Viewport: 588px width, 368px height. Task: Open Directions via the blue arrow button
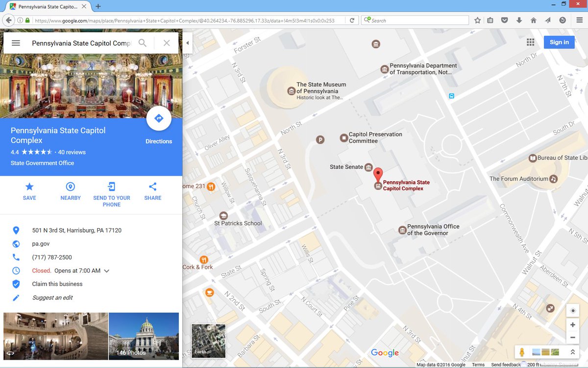pyautogui.click(x=159, y=118)
